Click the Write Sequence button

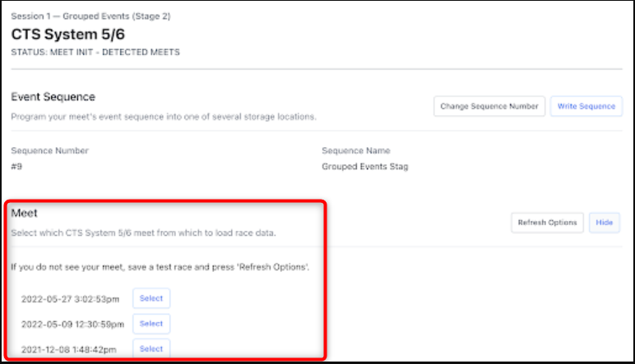pos(586,106)
